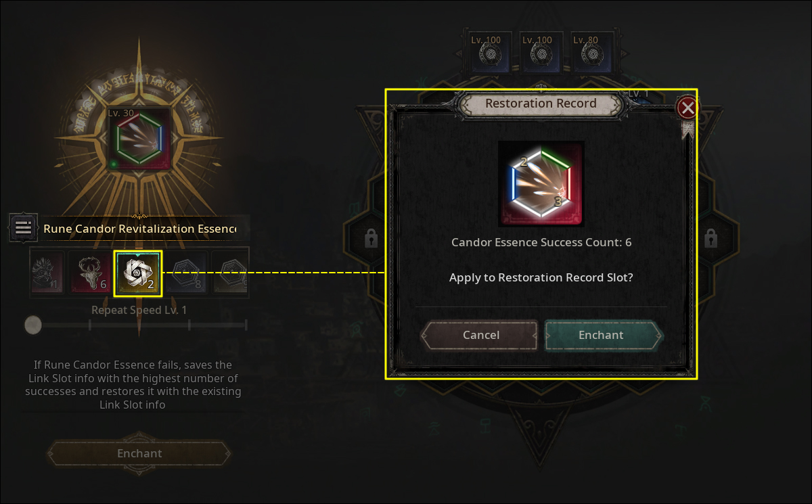Image resolution: width=812 pixels, height=504 pixels.
Task: Select the leftmost Lv. 100 rune slot
Action: [x=487, y=51]
